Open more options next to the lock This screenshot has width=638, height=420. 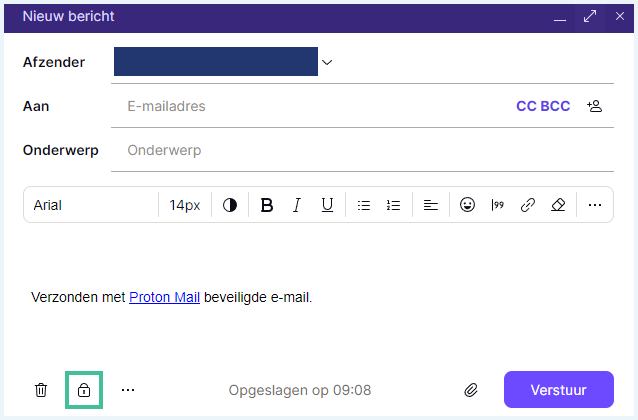tap(128, 390)
